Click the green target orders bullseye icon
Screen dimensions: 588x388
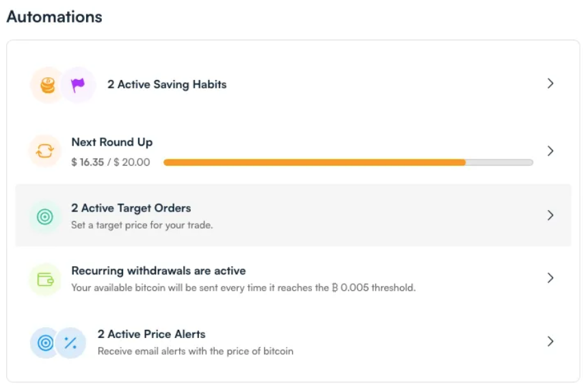44,216
